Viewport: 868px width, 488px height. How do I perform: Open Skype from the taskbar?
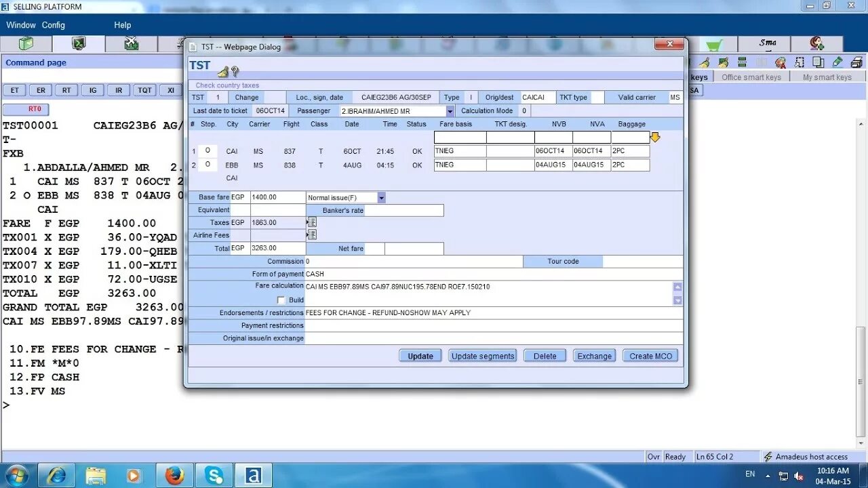click(214, 475)
